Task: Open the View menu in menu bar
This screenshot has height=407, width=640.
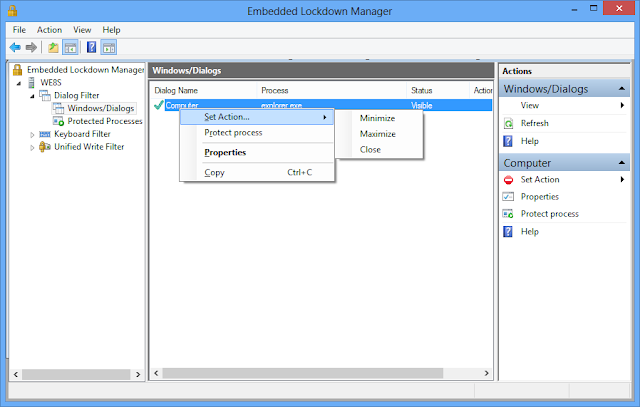Action: pos(82,30)
